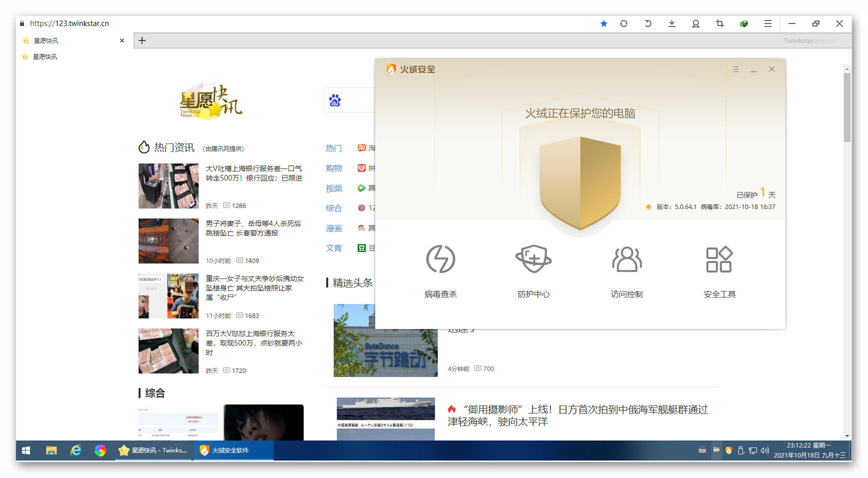Open news 重庆一女子与丈夫争吵后

[255, 288]
